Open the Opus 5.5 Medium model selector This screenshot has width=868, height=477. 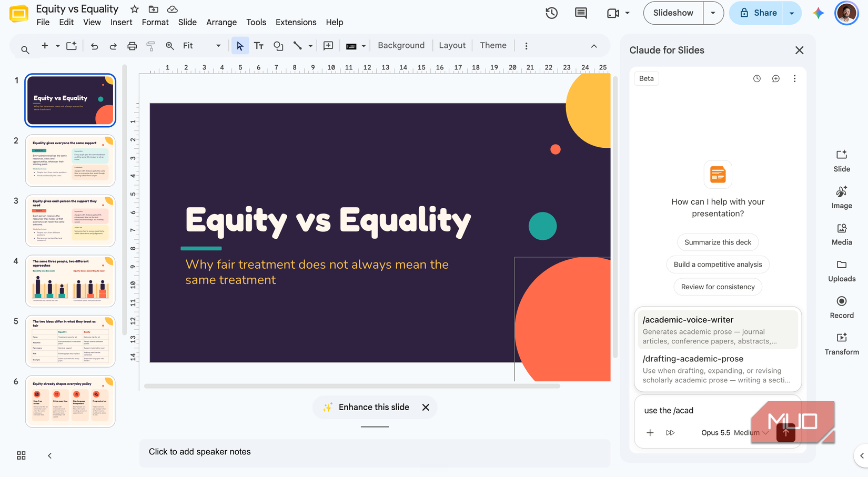[x=735, y=433]
